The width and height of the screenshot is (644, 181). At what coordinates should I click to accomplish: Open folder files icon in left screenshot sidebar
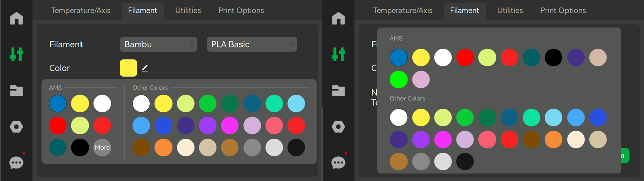16,90
